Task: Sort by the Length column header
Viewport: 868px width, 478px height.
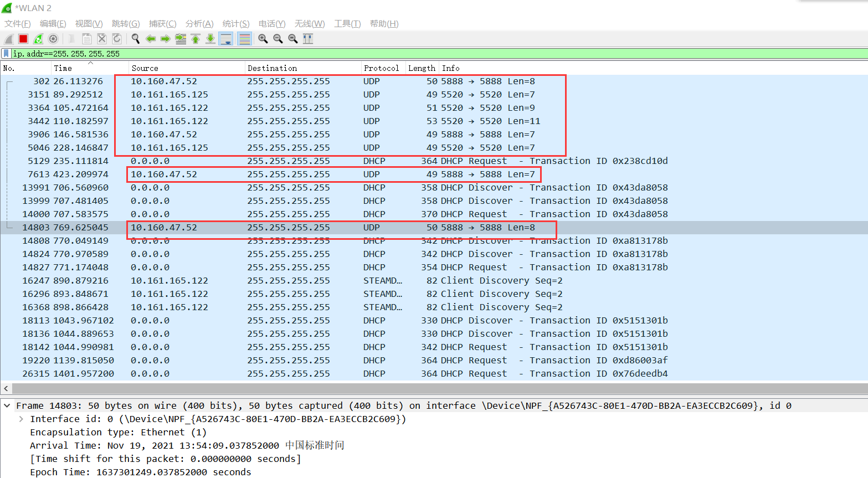Action: [x=422, y=68]
